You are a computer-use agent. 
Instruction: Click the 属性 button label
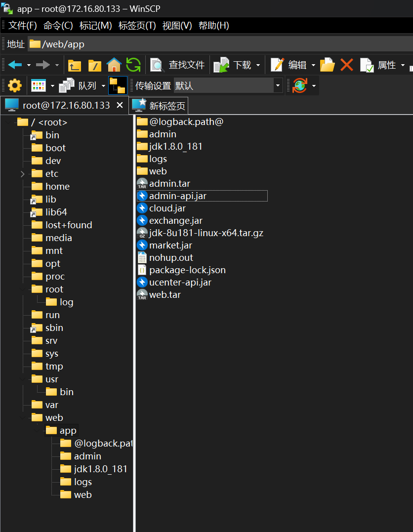pos(387,65)
